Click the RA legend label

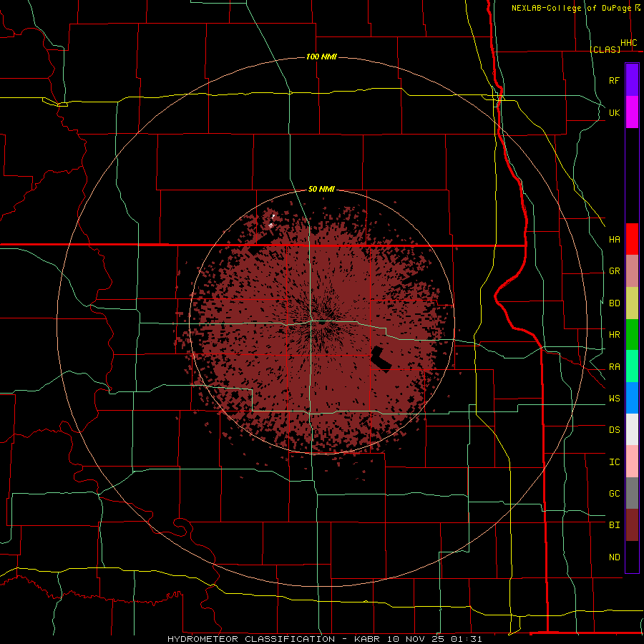tap(614, 367)
